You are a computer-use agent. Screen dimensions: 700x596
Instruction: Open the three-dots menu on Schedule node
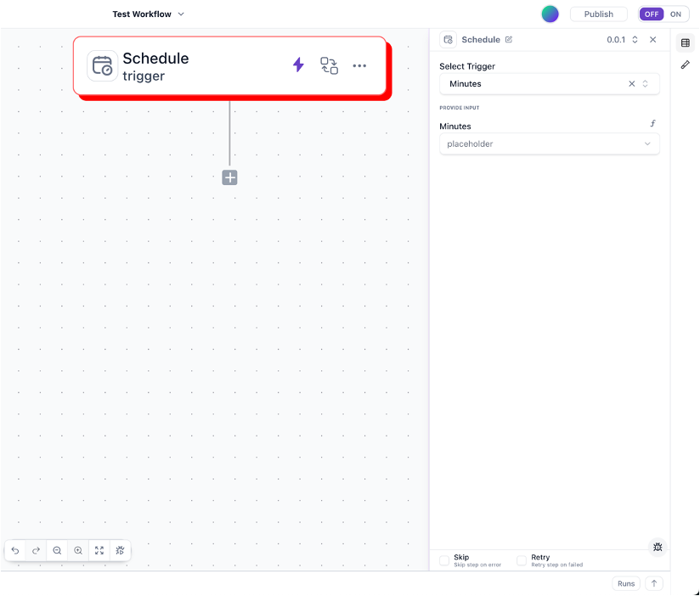coord(359,65)
